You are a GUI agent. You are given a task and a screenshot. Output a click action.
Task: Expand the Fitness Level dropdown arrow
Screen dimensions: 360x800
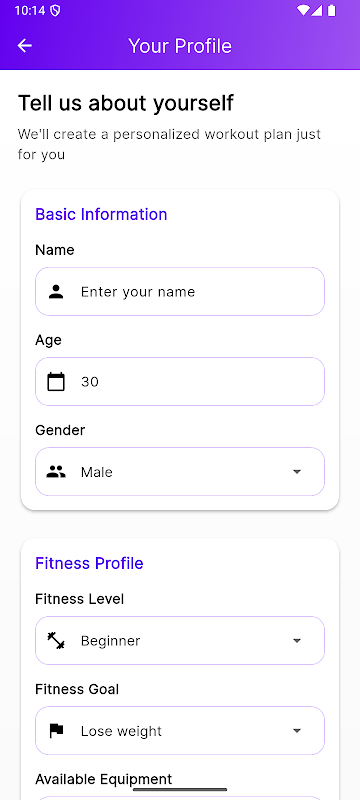297,641
